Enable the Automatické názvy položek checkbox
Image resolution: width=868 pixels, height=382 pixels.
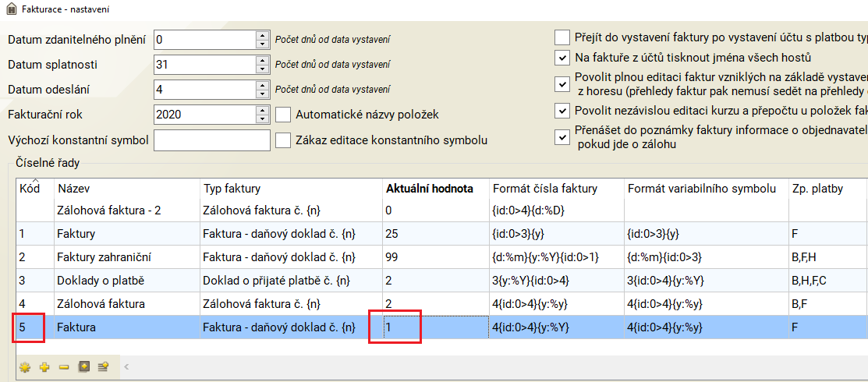pyautogui.click(x=283, y=115)
